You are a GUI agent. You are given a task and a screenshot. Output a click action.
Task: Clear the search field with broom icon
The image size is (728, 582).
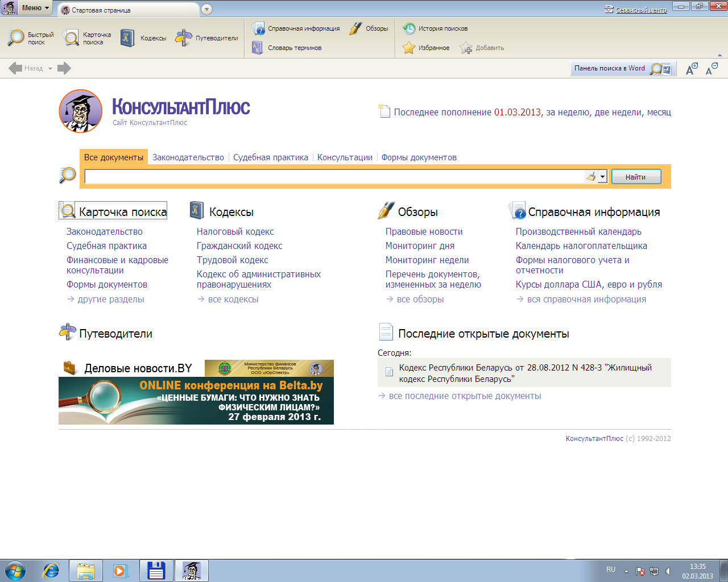point(591,177)
